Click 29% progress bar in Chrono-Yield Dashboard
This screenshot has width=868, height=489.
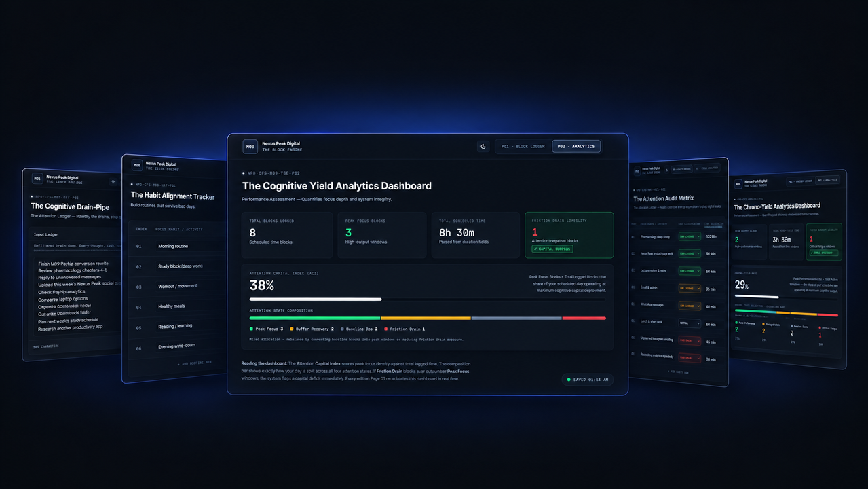click(787, 297)
